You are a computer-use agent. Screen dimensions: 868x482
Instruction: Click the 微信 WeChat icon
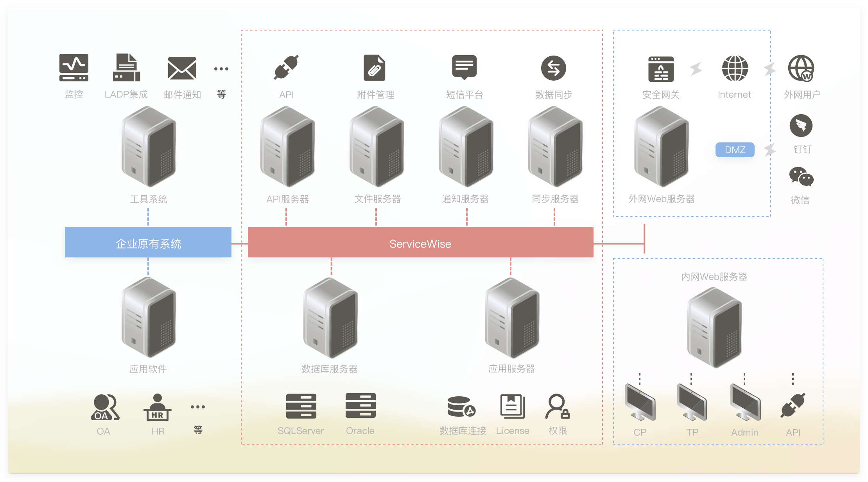(801, 177)
